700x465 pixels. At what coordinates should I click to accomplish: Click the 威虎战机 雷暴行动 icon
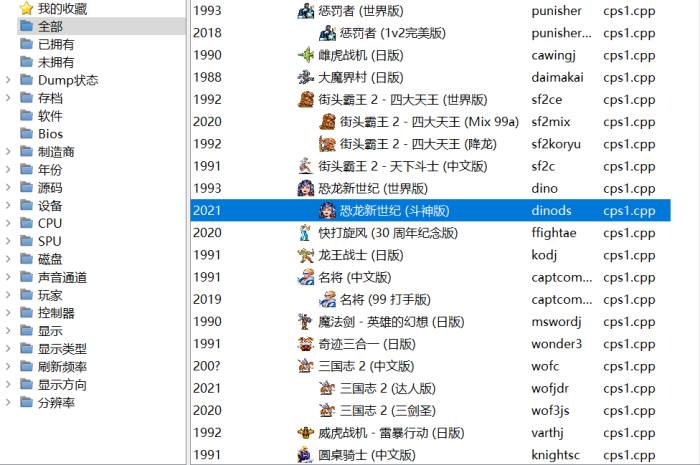[306, 433]
